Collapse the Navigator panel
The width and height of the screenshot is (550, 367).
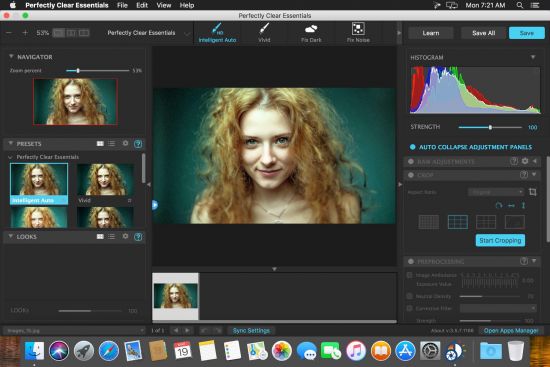point(11,56)
